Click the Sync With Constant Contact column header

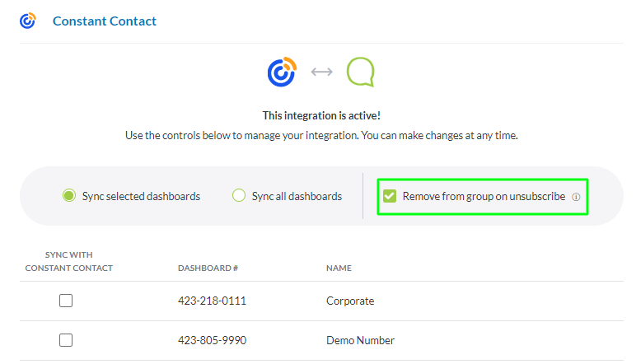(68, 261)
